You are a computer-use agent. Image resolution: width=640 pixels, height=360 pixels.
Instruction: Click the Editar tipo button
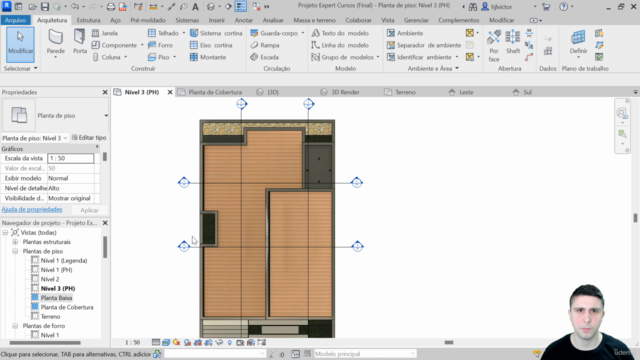[89, 138]
